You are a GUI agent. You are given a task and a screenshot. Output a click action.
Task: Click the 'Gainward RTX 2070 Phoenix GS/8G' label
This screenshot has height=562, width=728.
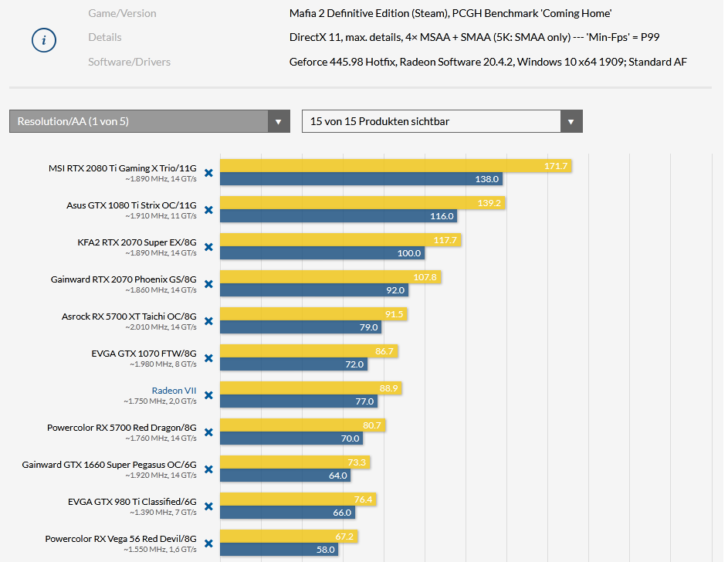tap(124, 279)
